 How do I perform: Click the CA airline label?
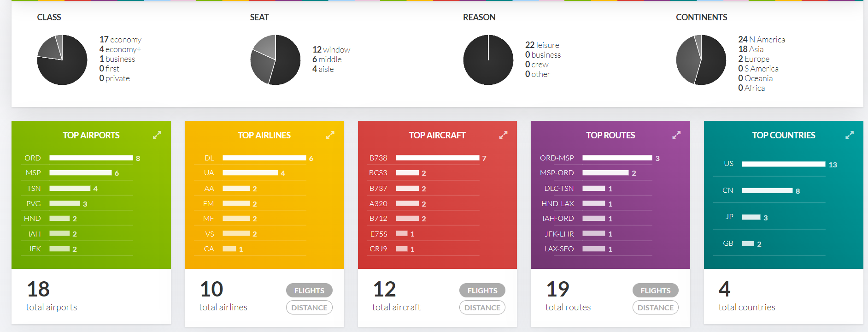tap(209, 249)
